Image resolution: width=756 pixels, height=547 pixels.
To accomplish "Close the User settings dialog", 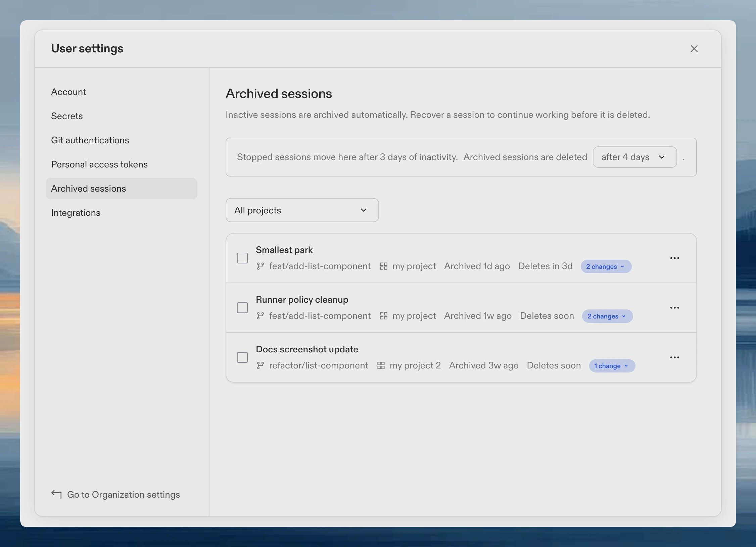I will [x=694, y=49].
